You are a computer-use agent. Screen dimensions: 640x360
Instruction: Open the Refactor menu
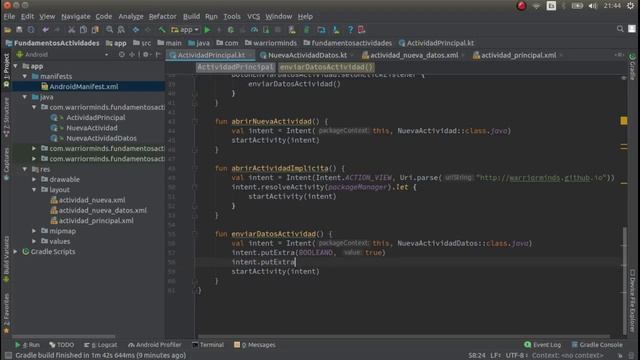pos(162,17)
